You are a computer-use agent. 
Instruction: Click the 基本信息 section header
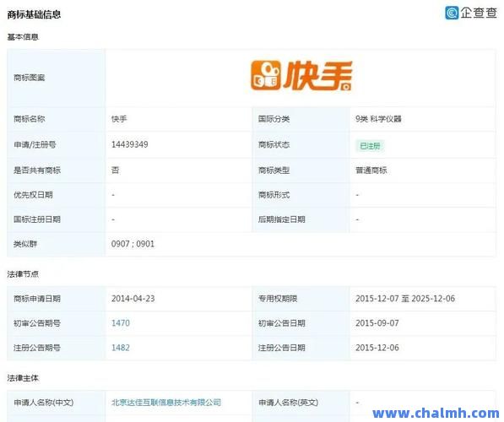coord(23,37)
